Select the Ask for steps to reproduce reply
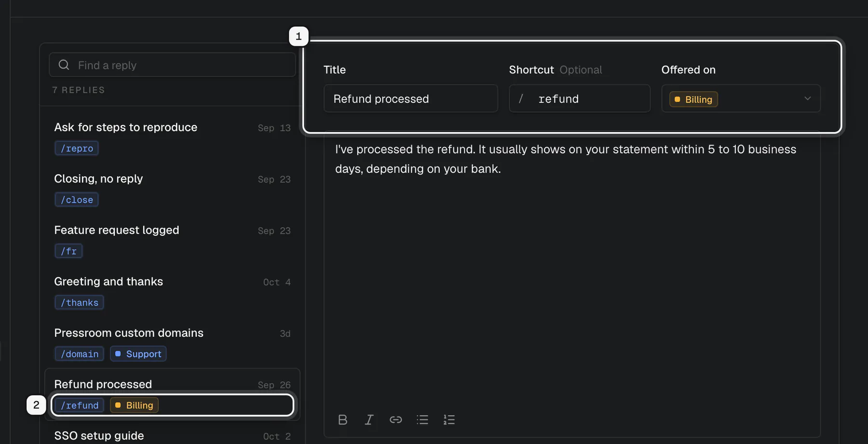The height and width of the screenshot is (444, 868). (172, 137)
